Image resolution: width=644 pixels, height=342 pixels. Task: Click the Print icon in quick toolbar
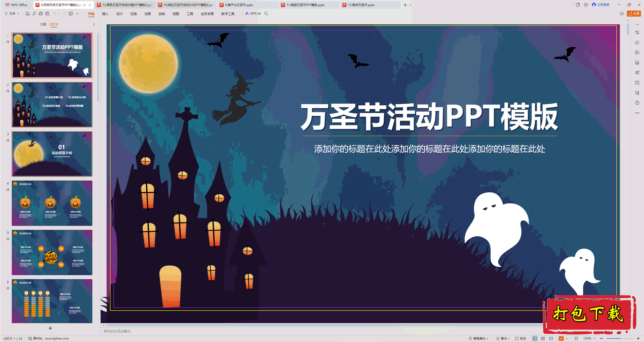pos(41,14)
